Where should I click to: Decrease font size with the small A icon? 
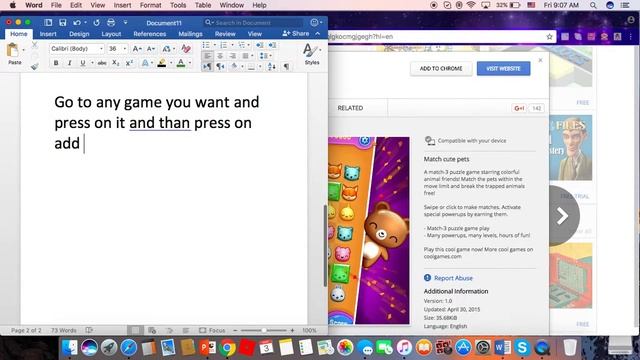click(150, 49)
